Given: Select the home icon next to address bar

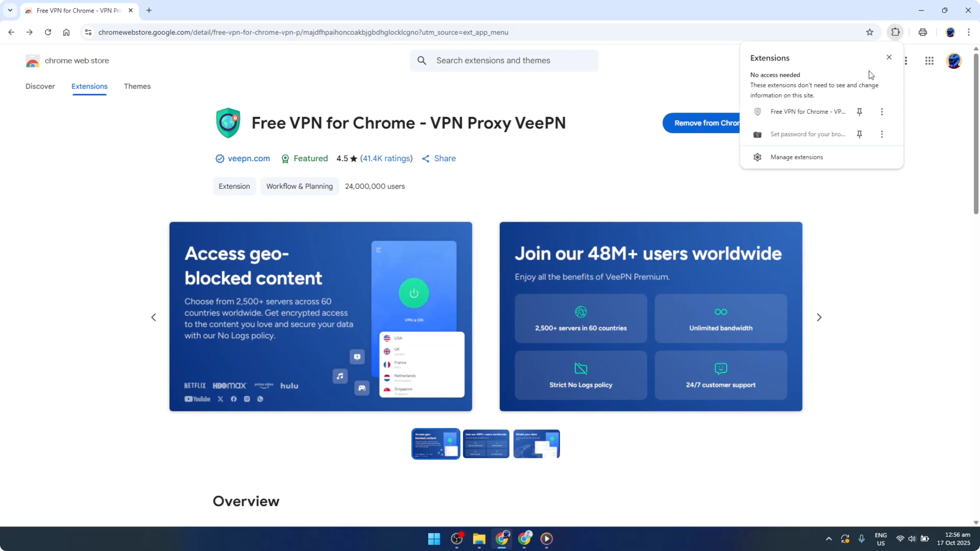Looking at the screenshot, I should click(x=66, y=32).
